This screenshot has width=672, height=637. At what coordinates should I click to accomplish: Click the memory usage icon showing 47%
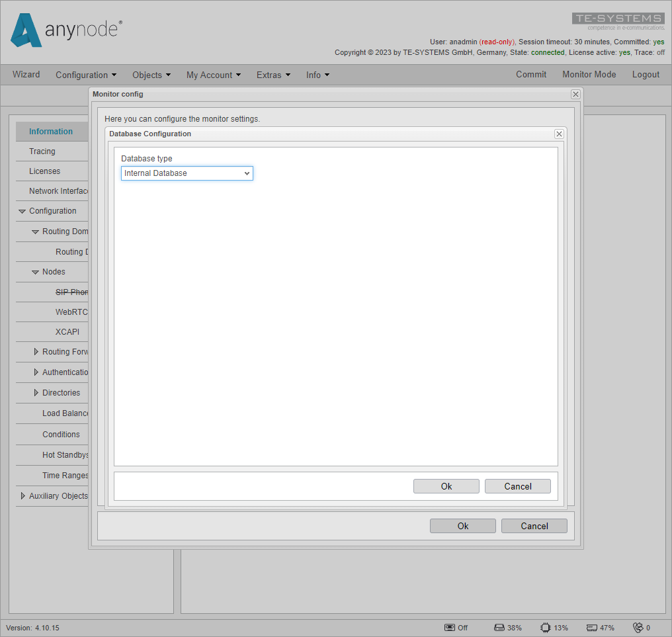(x=591, y=627)
